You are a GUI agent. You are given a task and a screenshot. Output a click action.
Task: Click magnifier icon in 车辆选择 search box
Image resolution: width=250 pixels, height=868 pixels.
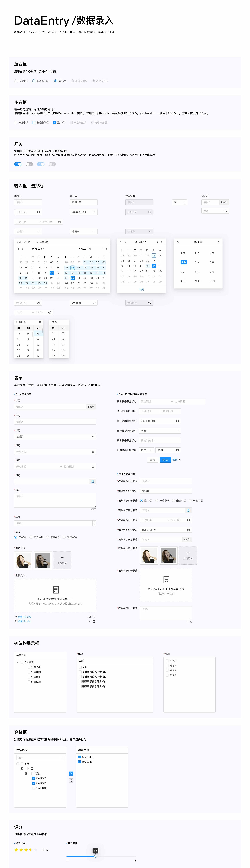[x=61, y=758]
